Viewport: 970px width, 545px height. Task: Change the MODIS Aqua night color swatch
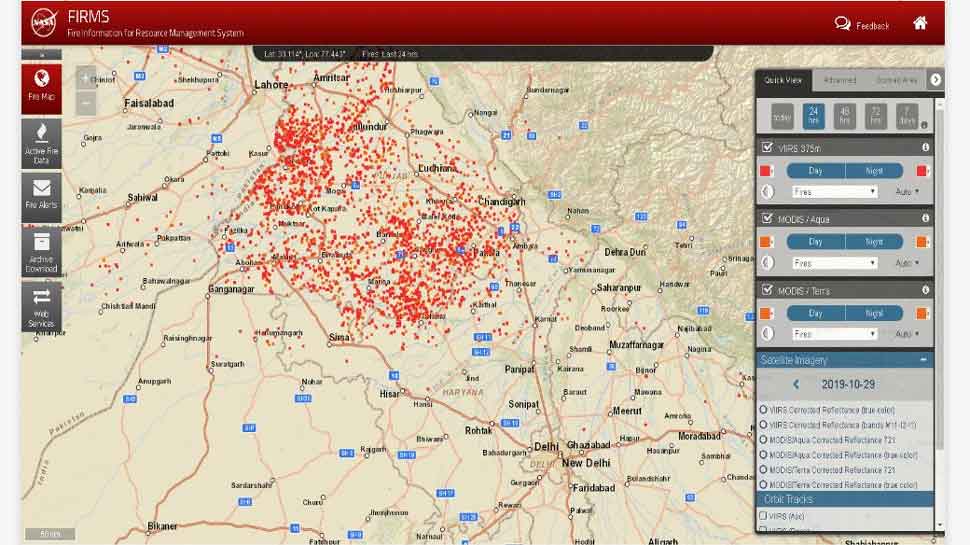[x=923, y=242]
